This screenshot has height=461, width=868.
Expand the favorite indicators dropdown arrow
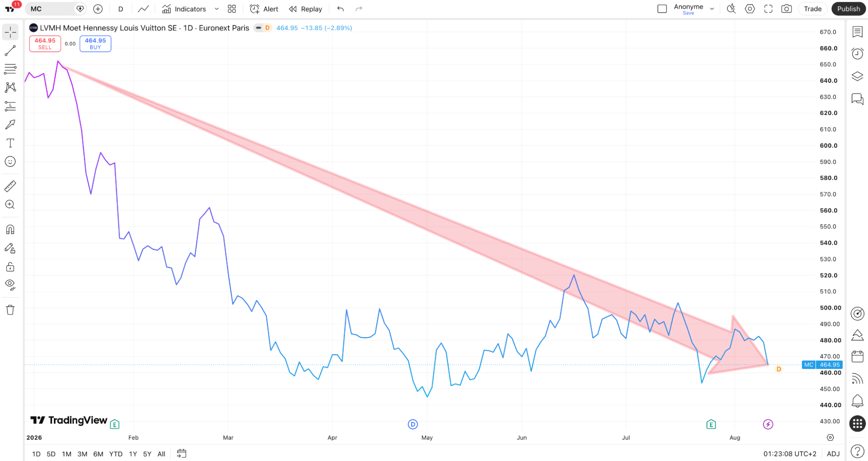pyautogui.click(x=217, y=9)
